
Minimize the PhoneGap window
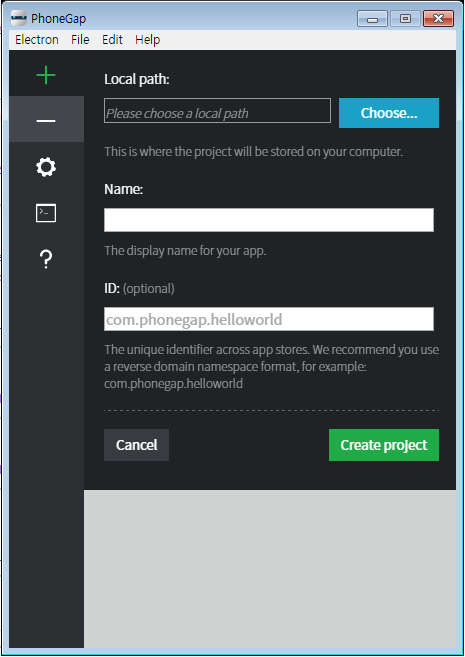tap(372, 19)
